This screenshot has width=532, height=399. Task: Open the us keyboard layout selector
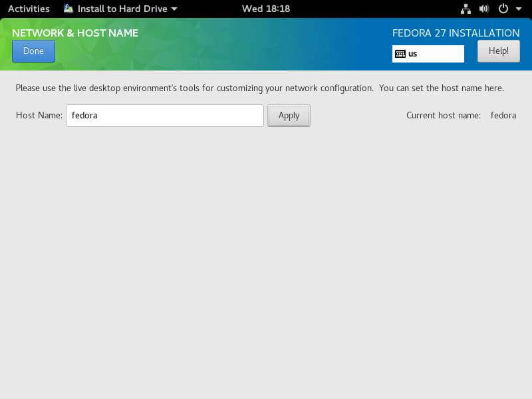(x=428, y=54)
